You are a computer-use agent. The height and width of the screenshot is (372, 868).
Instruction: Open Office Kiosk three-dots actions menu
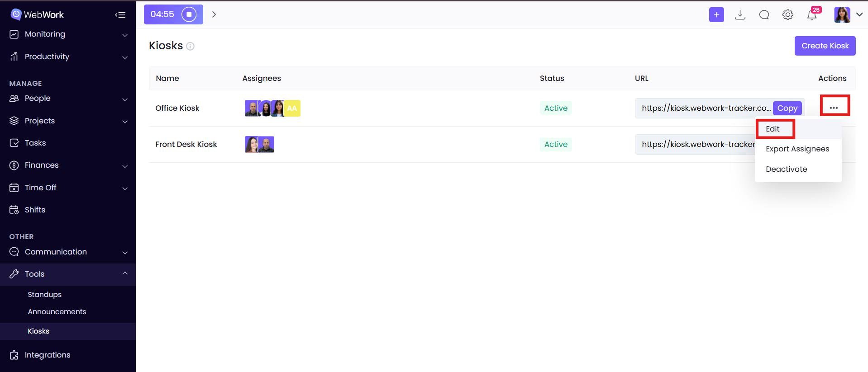(x=834, y=108)
